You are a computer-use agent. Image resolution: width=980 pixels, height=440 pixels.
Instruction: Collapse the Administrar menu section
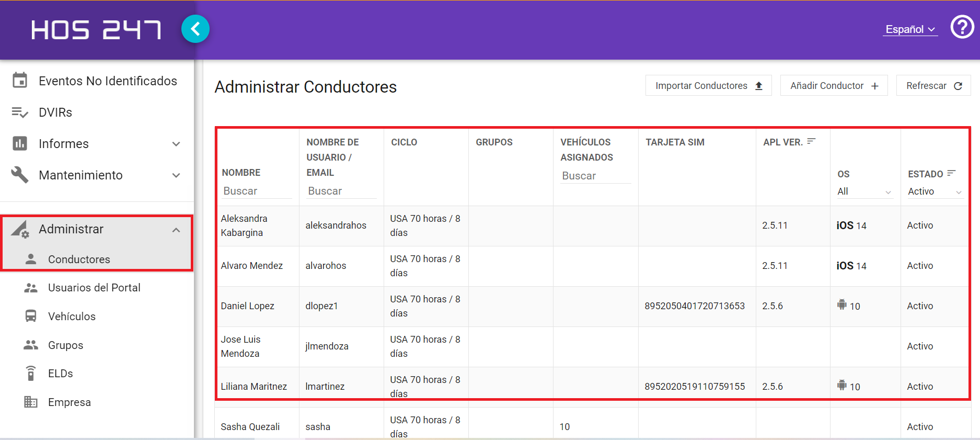point(176,230)
